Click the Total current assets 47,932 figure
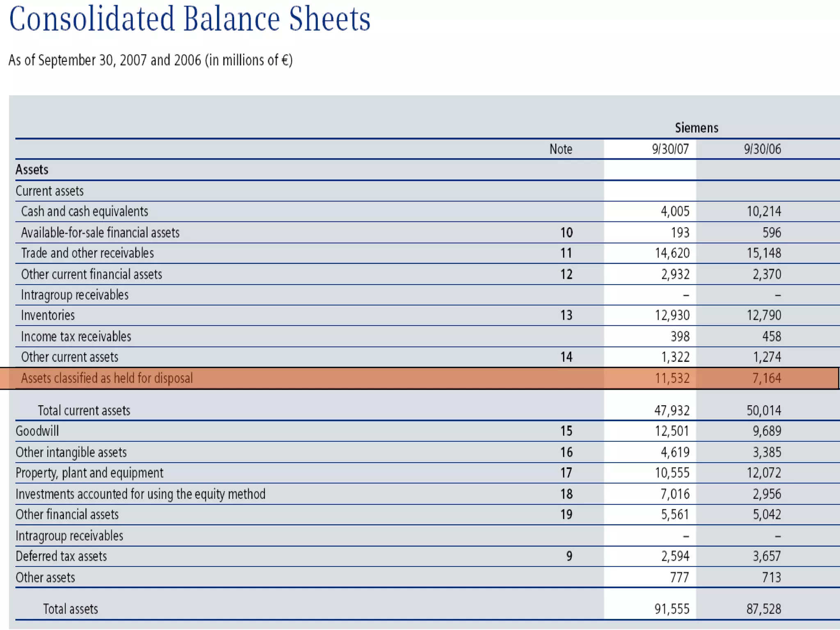Viewport: 840px width, 630px height. tap(671, 411)
